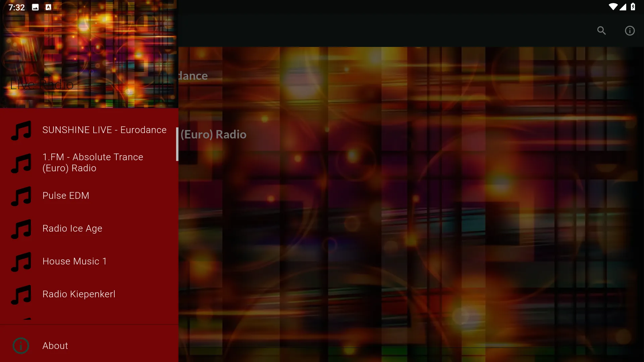This screenshot has width=644, height=362.
Task: Tap music note icon beside Radio Kiepenkerl
Action: pyautogui.click(x=21, y=294)
